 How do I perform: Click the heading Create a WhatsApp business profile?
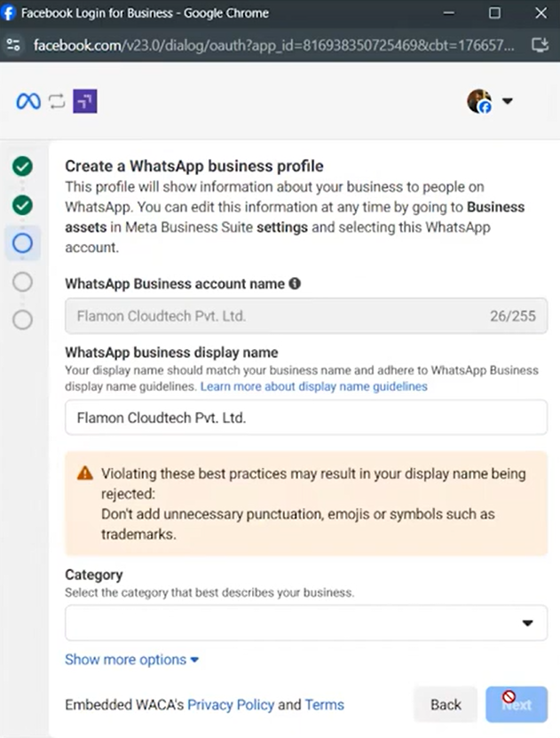194,166
